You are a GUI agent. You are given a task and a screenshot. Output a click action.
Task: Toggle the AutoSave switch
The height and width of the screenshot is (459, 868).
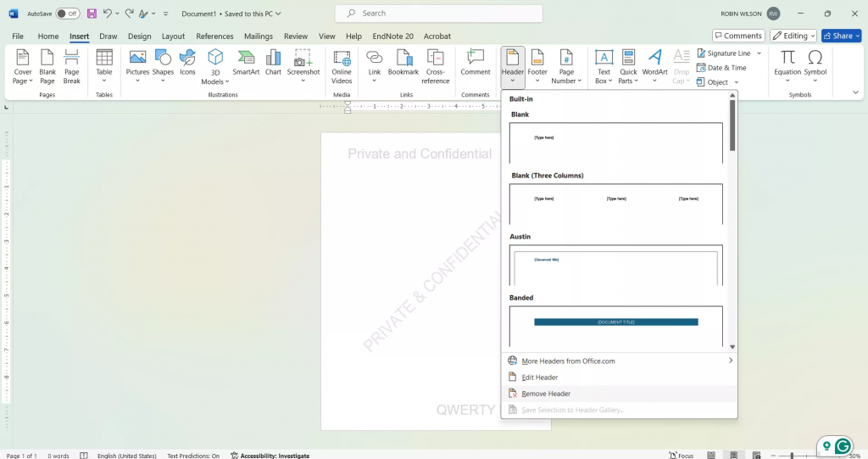(x=68, y=14)
